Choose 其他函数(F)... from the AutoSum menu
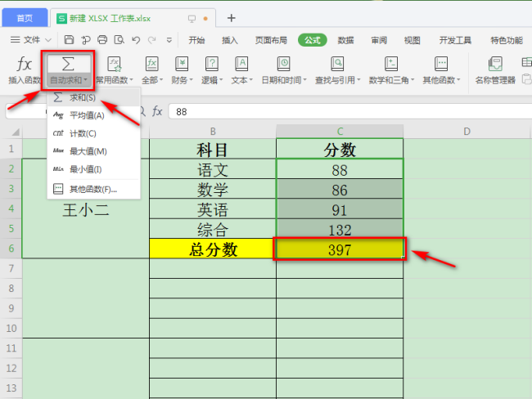Viewport: 532px width, 399px height. point(93,189)
